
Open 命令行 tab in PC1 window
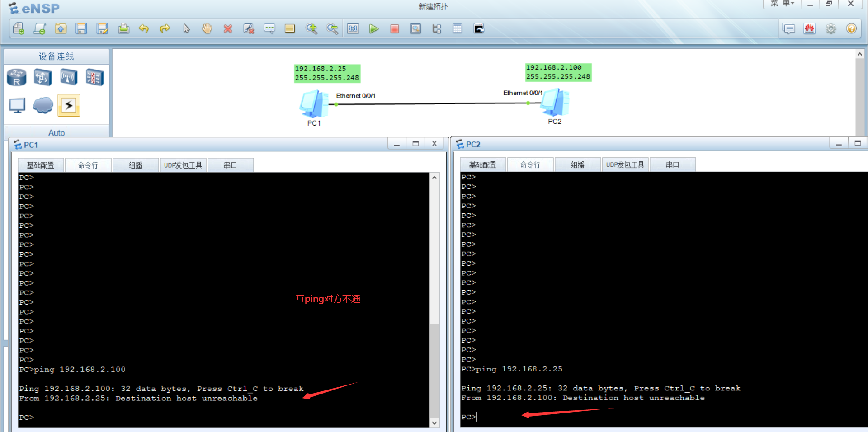point(88,165)
